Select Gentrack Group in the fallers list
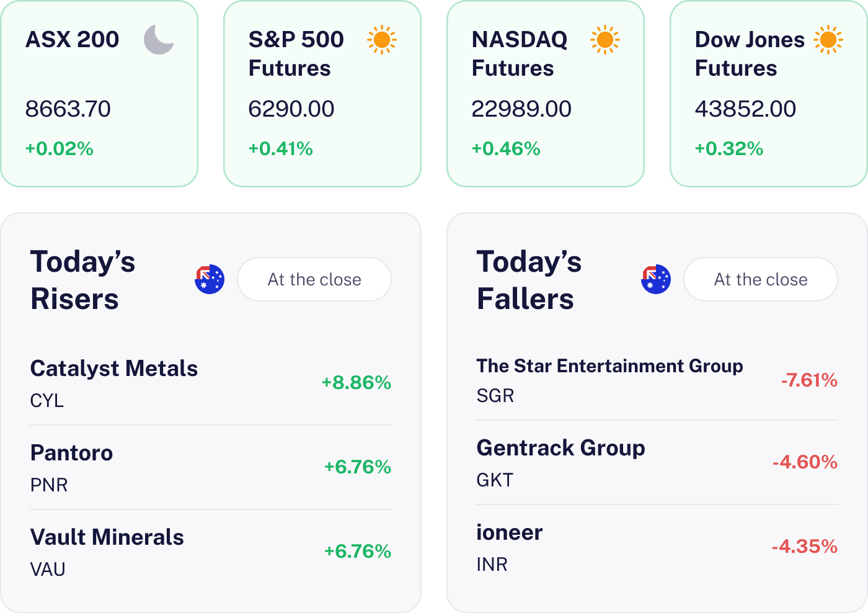Screen dimensions: 868x613 560,448
